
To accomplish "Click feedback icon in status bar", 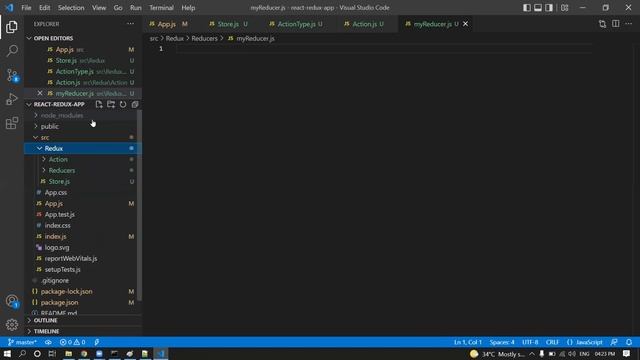I will pyautogui.click(x=614, y=342).
